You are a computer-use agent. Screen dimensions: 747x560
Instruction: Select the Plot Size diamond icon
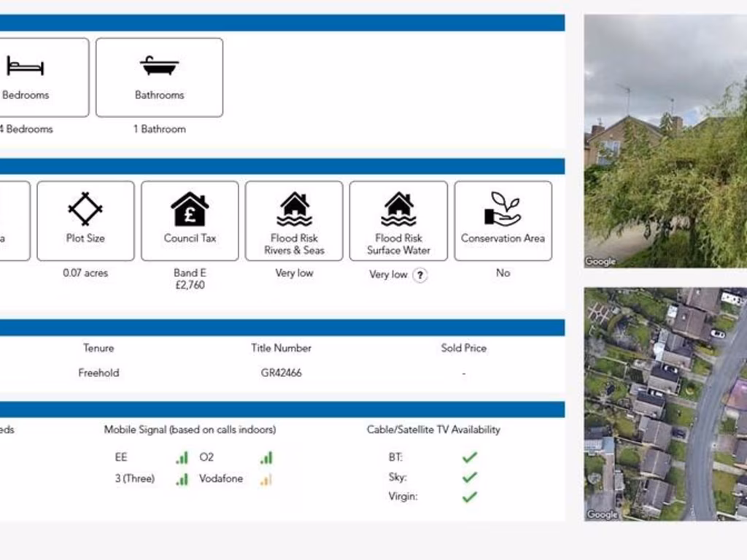tap(85, 209)
